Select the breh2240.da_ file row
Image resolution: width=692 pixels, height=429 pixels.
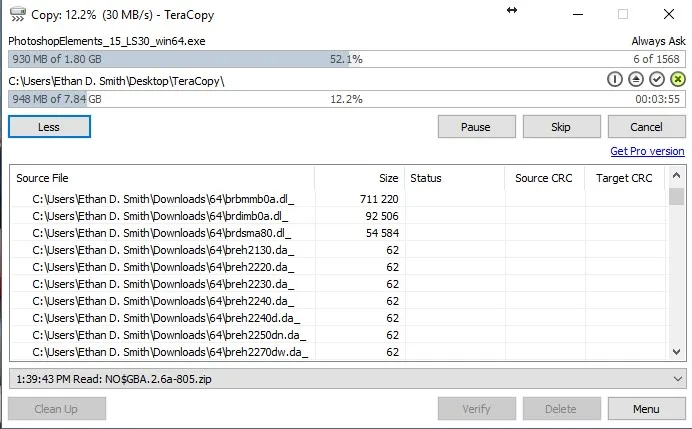tap(338, 301)
